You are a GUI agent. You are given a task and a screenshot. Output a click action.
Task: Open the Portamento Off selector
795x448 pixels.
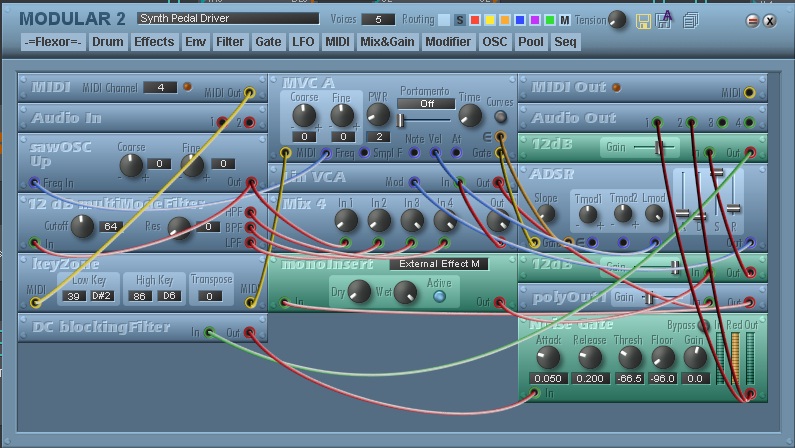click(x=426, y=103)
